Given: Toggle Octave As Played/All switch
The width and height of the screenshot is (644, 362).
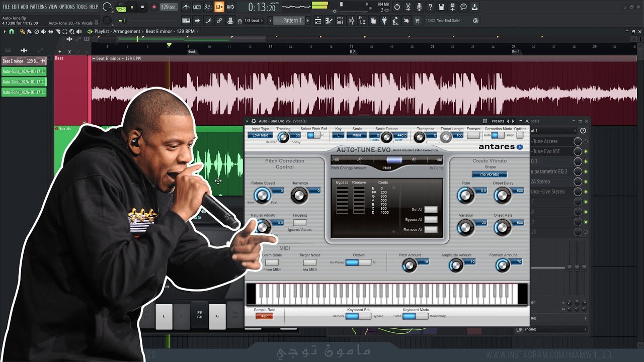Looking at the screenshot, I should [358, 262].
